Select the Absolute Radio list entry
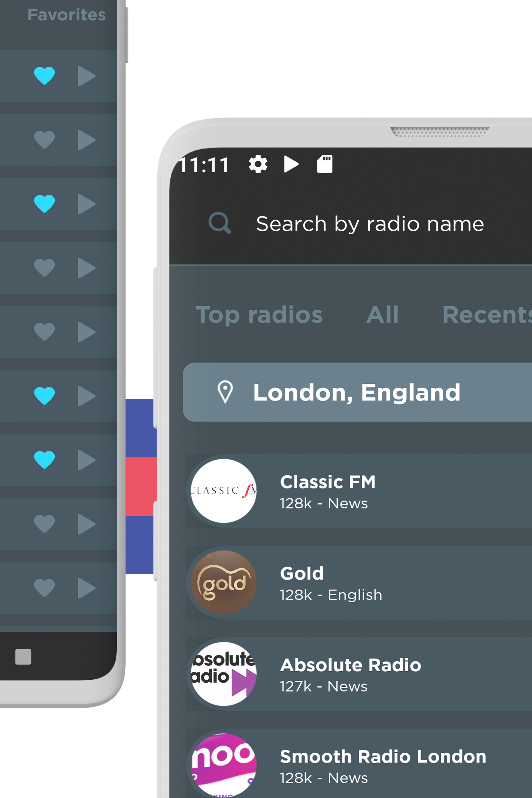 (x=359, y=674)
